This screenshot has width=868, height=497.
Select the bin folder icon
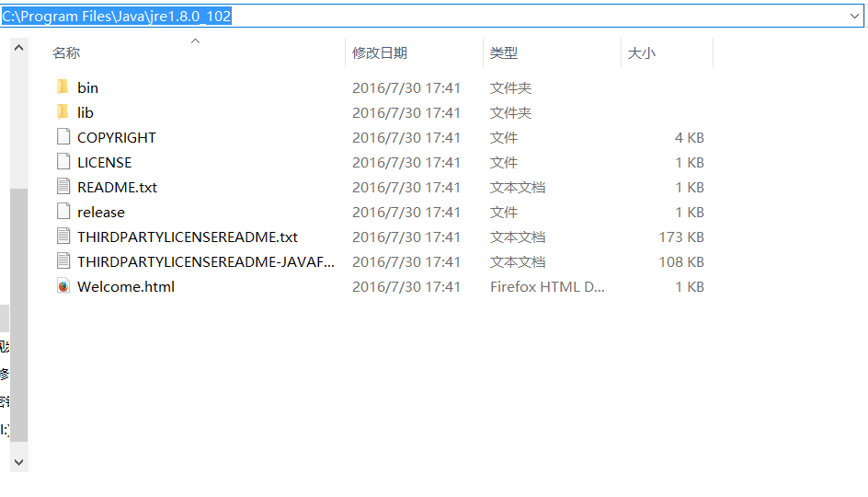coord(63,87)
